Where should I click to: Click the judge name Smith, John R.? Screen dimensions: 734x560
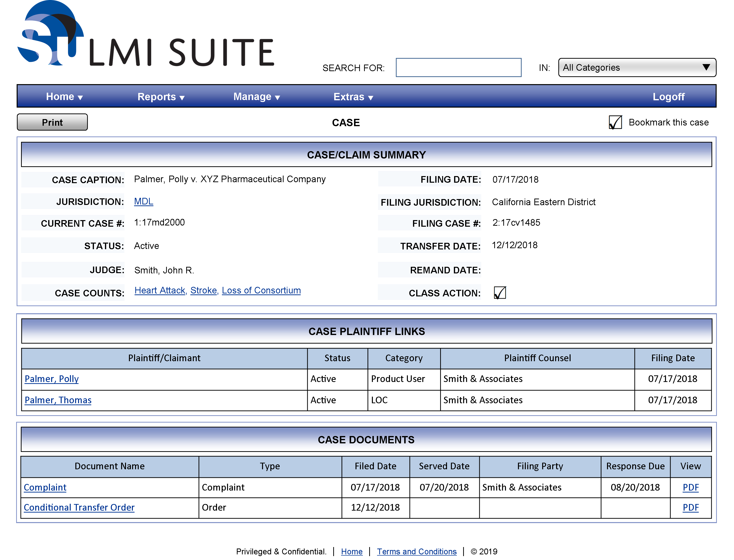point(164,270)
